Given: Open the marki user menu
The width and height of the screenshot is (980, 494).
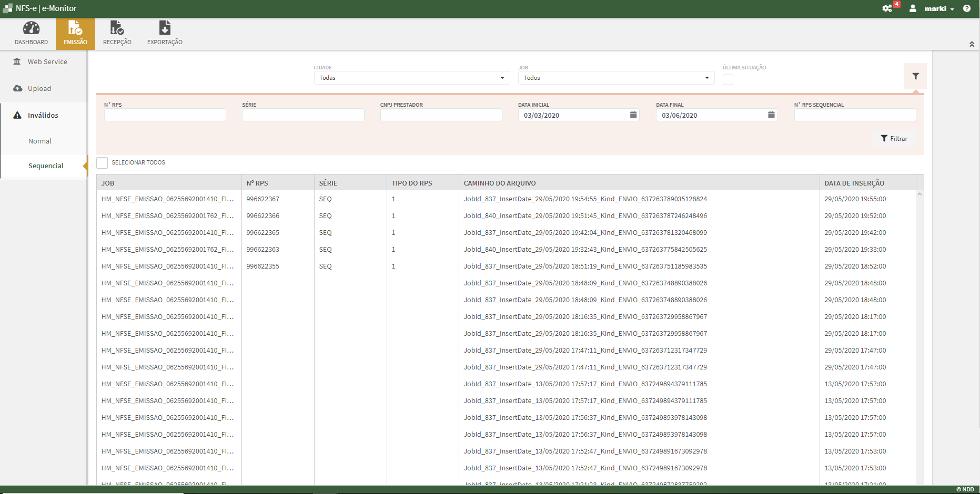Looking at the screenshot, I should click(935, 8).
